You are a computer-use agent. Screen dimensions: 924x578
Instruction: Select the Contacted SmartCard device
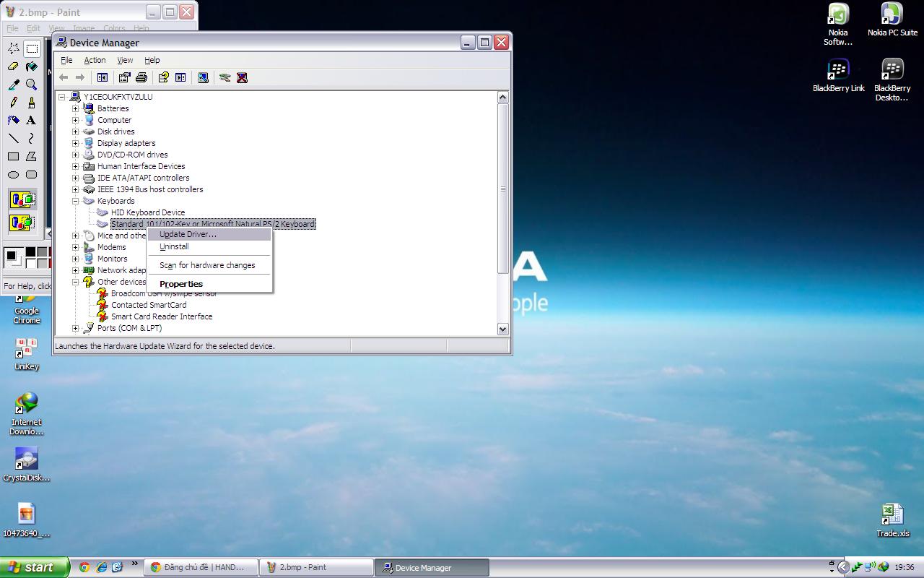[x=149, y=305]
